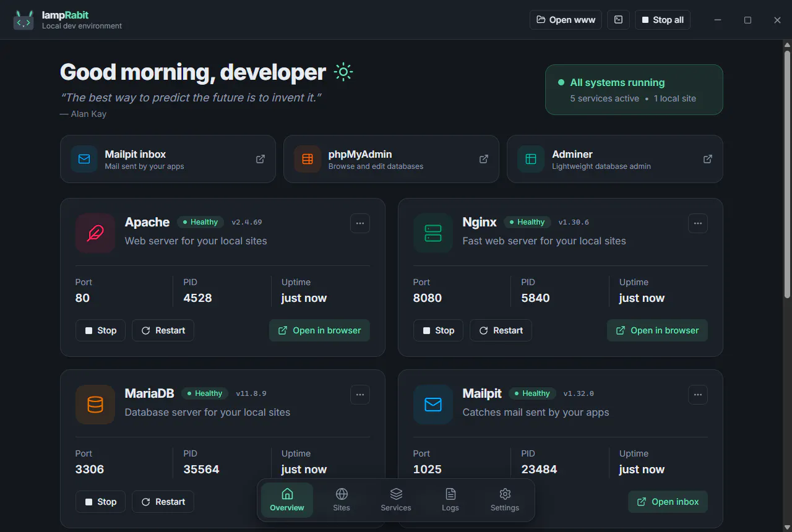Click the Apache Healthy status badge
The image size is (792, 532).
pos(200,222)
